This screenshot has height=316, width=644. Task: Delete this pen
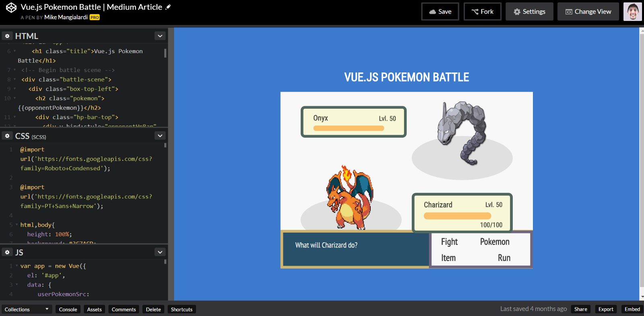click(x=153, y=309)
